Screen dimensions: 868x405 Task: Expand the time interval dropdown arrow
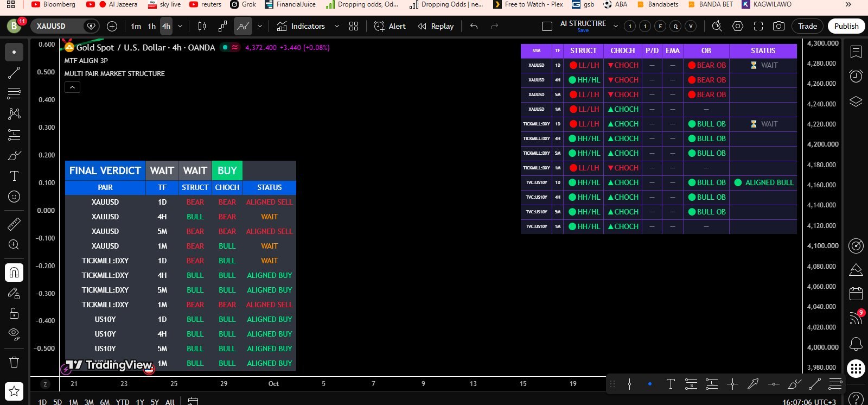180,26
